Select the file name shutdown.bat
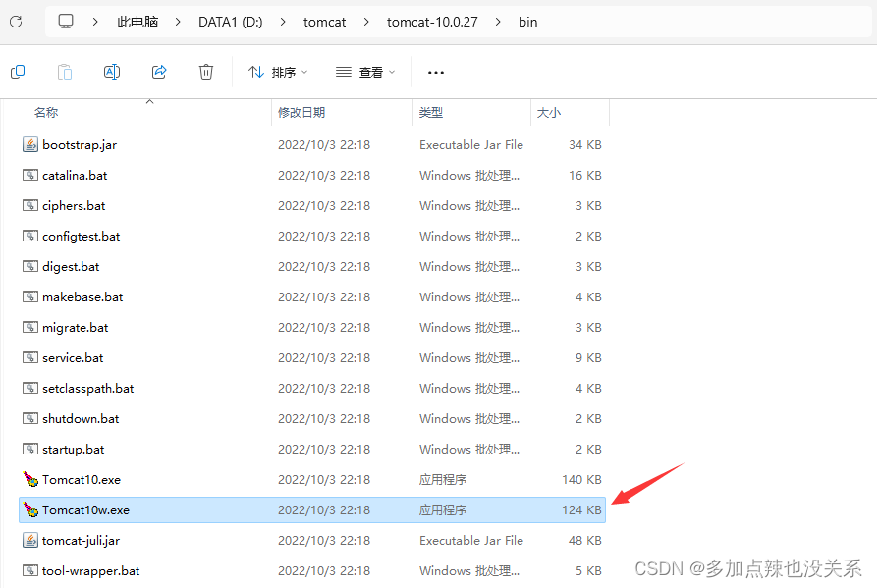Viewport: 877px width, 588px height. coord(81,418)
